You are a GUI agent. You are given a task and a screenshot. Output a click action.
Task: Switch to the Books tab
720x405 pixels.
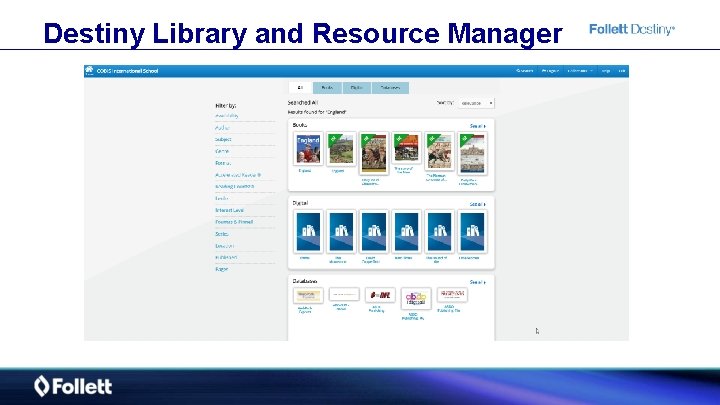pyautogui.click(x=327, y=88)
